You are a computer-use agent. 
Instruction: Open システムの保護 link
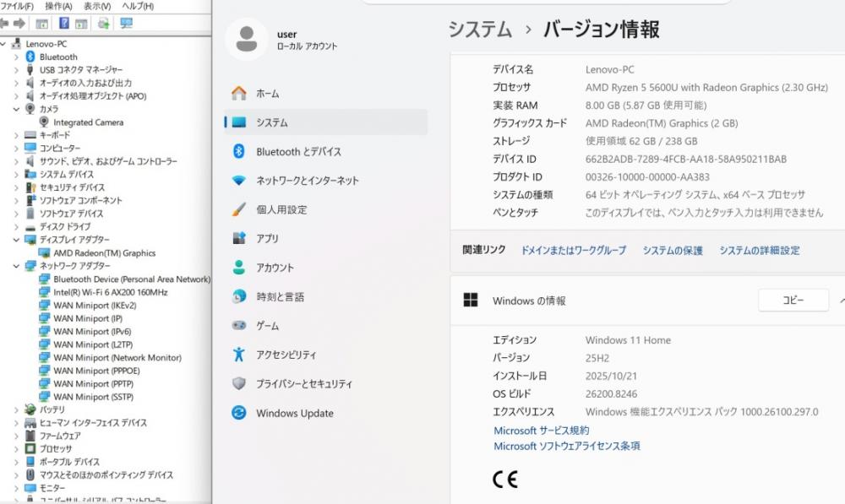click(673, 251)
